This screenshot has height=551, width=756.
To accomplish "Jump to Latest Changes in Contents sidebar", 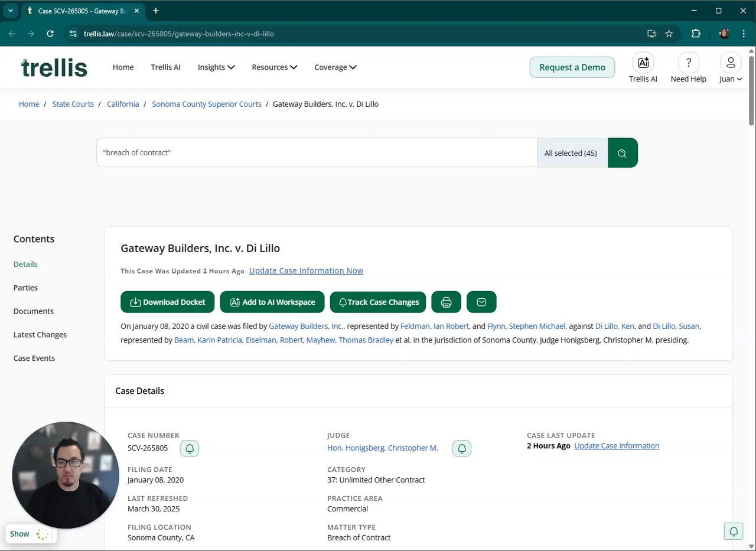I will coord(40,335).
